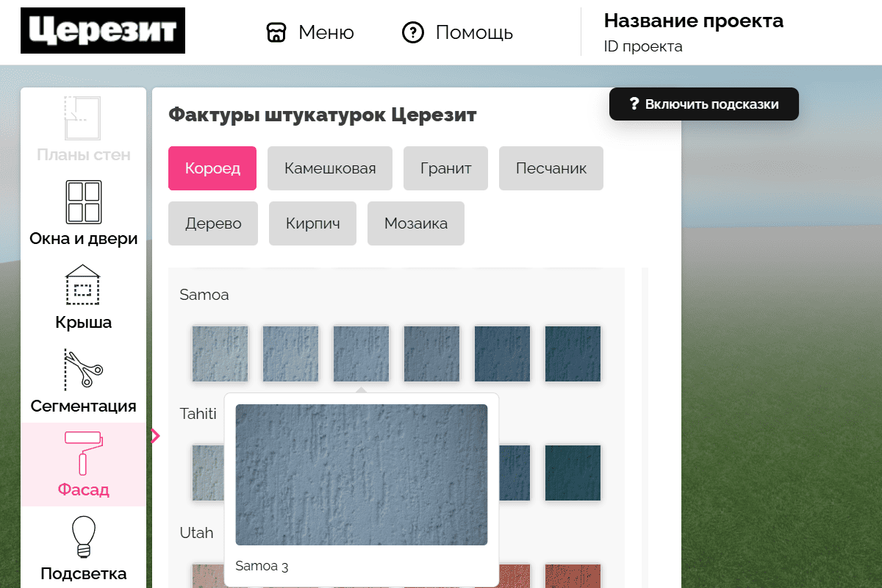This screenshot has height=588, width=882.
Task: Open the Помощь link text
Action: click(474, 32)
